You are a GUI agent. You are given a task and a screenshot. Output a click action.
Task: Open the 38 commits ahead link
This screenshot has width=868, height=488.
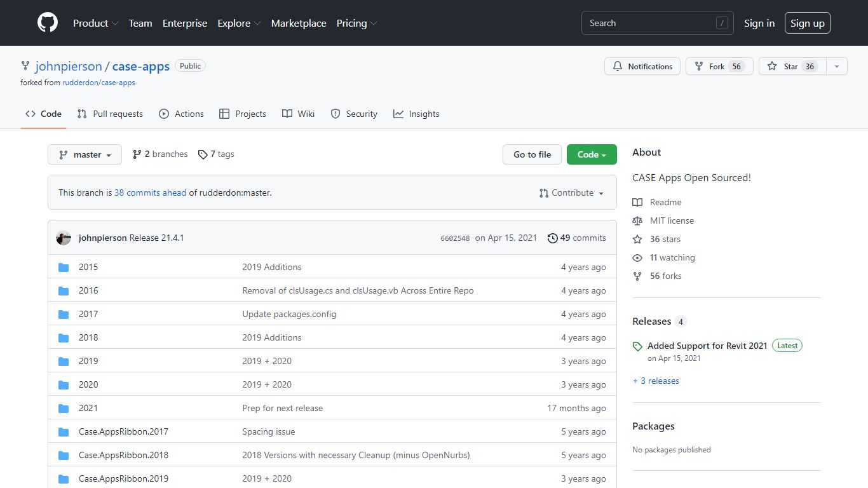point(151,193)
